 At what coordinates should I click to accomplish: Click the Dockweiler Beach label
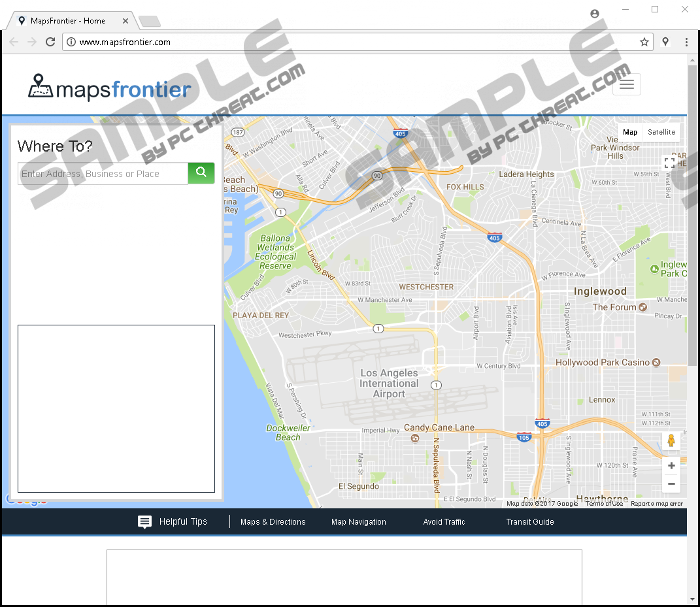288,433
